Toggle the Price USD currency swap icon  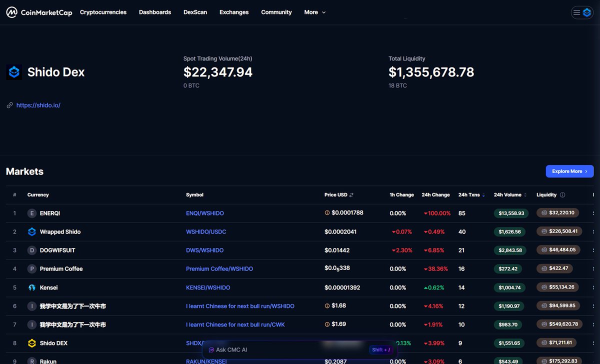(x=351, y=195)
